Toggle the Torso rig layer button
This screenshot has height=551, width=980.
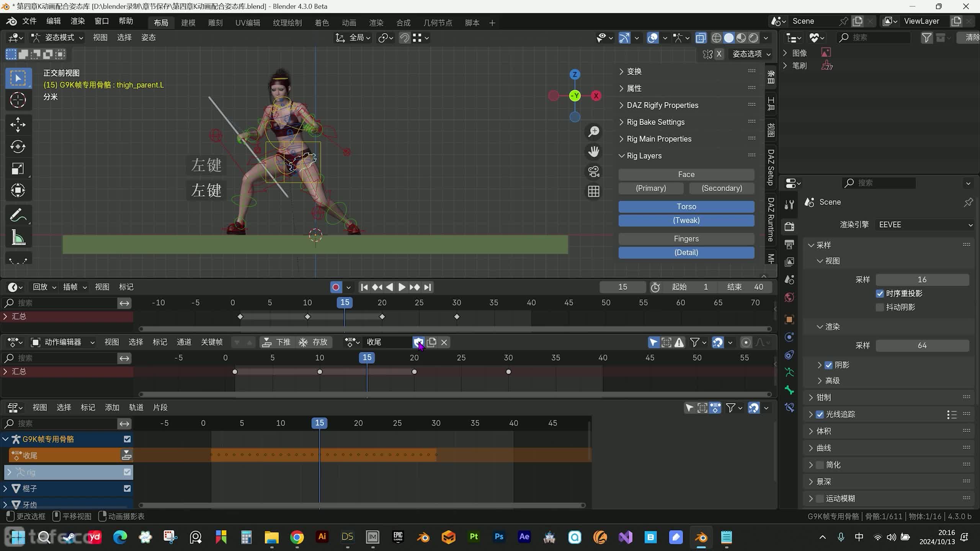coord(686,207)
